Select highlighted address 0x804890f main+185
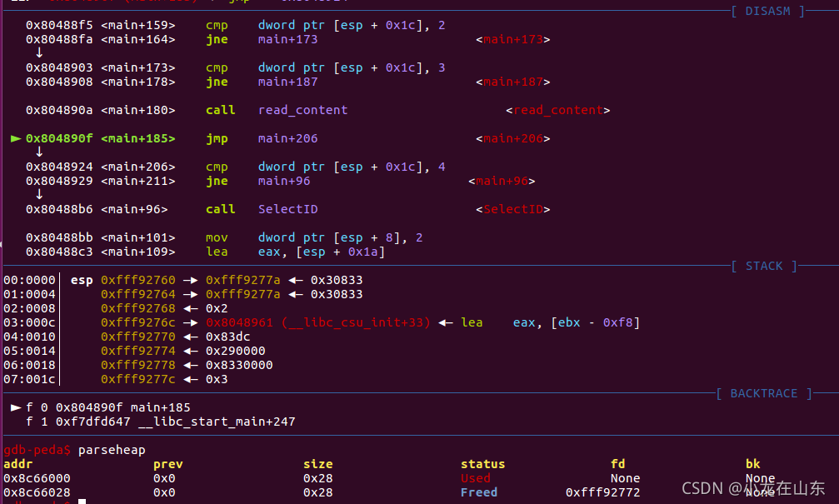839x504 pixels. (x=101, y=138)
